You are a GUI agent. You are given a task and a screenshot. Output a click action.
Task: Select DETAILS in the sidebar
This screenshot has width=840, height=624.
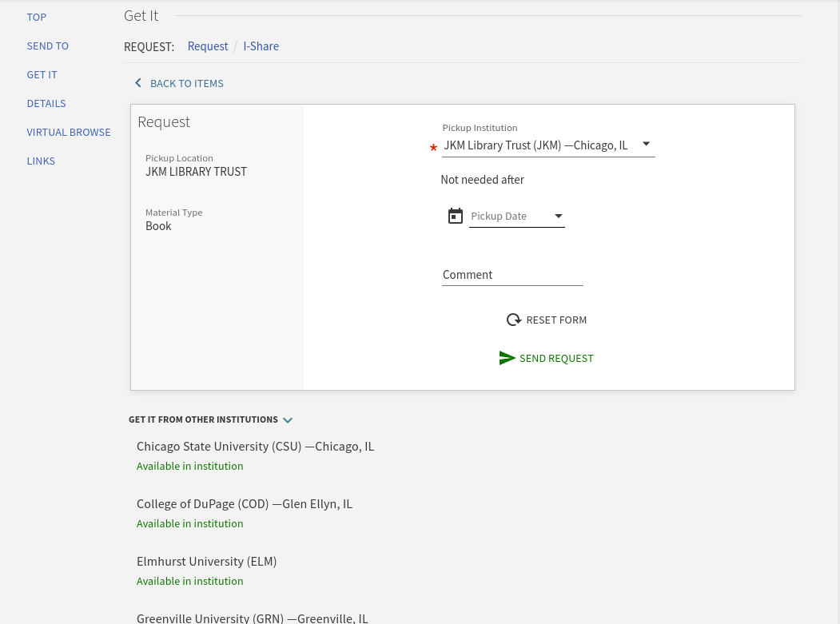[46, 103]
